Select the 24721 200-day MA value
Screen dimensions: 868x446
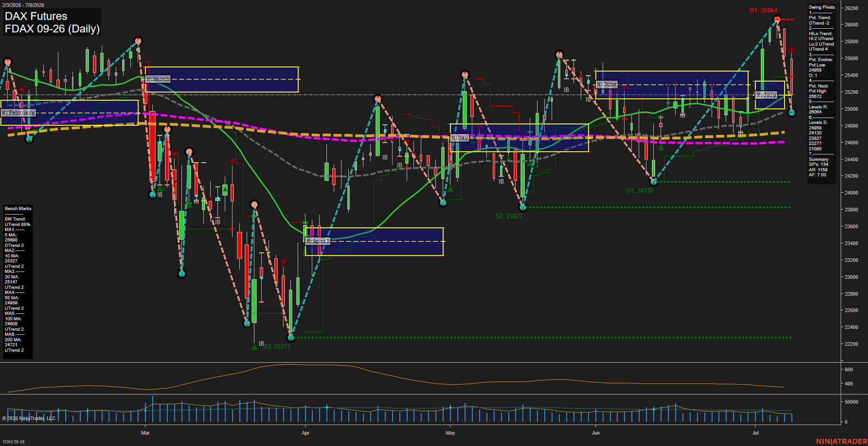click(11, 345)
